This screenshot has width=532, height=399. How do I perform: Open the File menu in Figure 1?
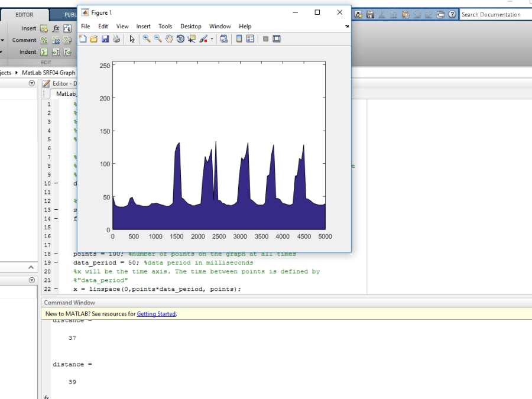click(x=86, y=26)
